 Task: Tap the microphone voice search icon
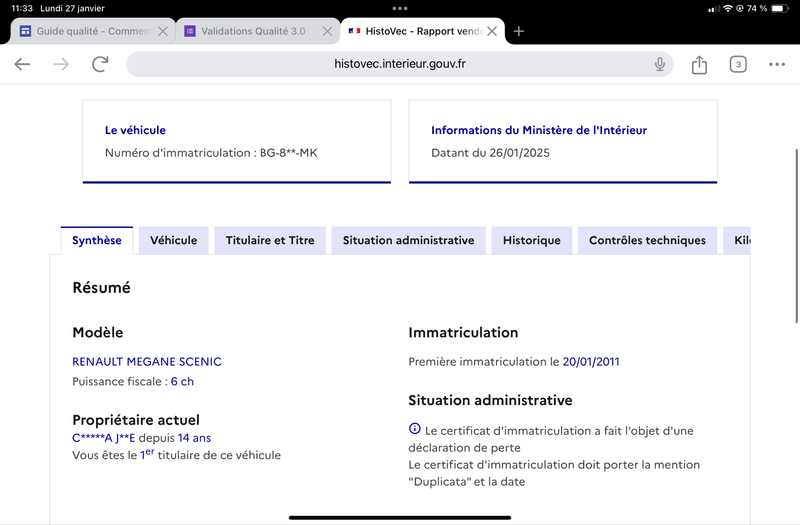[660, 64]
